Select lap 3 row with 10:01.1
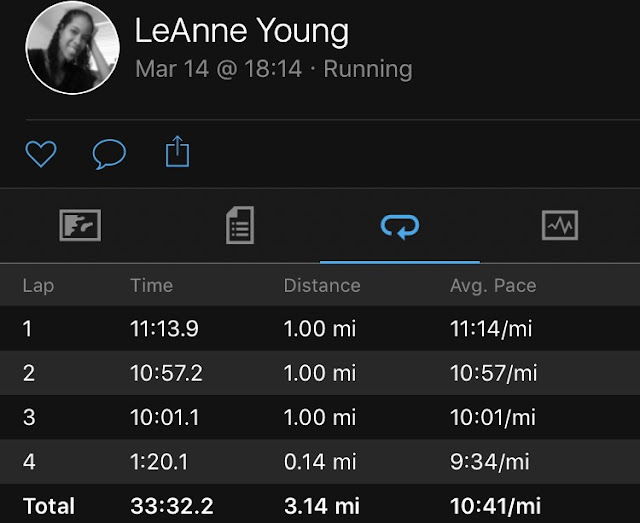Image resolution: width=640 pixels, height=523 pixels. 320,417
